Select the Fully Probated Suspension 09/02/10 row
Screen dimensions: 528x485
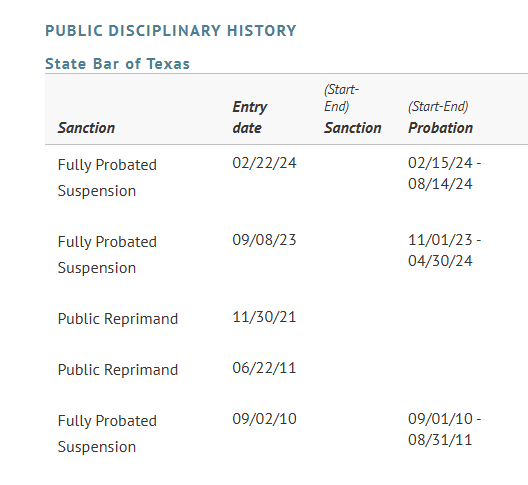(286, 433)
